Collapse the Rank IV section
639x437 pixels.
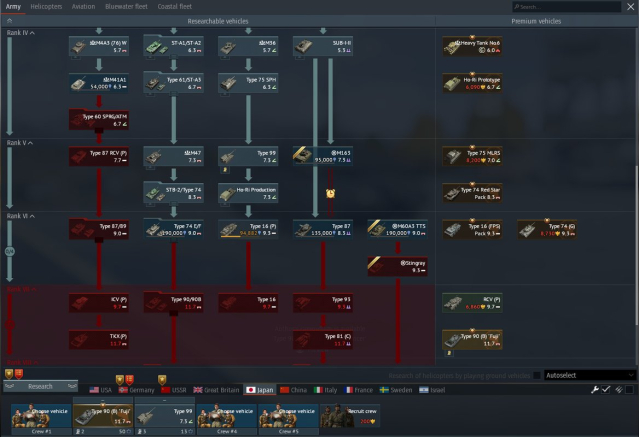(32, 33)
